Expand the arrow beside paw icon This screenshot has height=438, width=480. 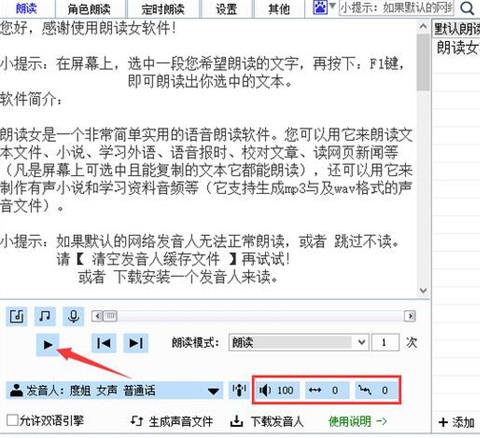point(332,7)
